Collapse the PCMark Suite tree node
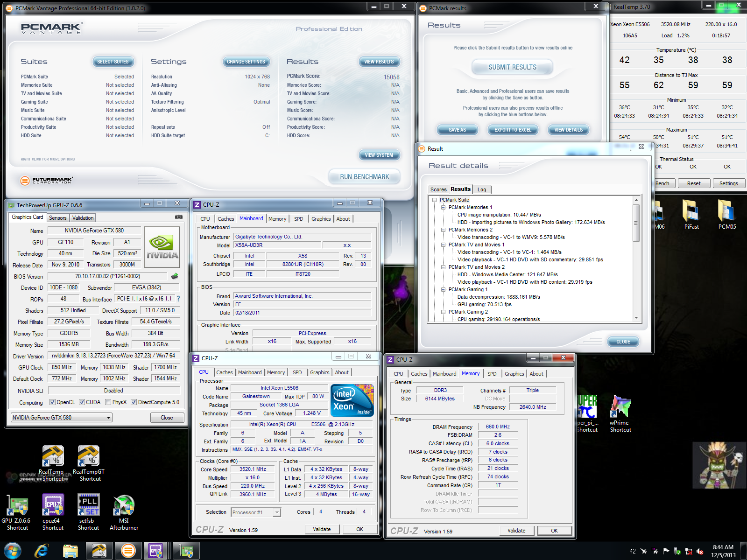Viewport: 747px width, 560px height. 434,200
